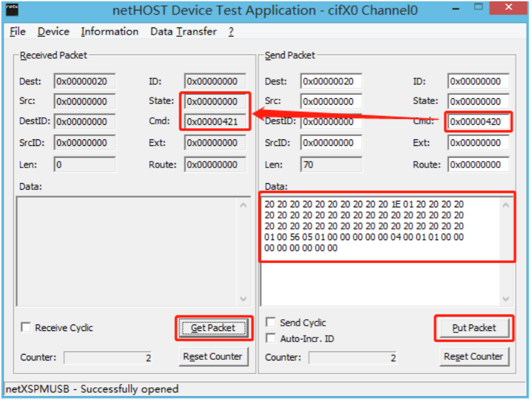
Task: Click Send Packet State input field
Action: tap(478, 101)
